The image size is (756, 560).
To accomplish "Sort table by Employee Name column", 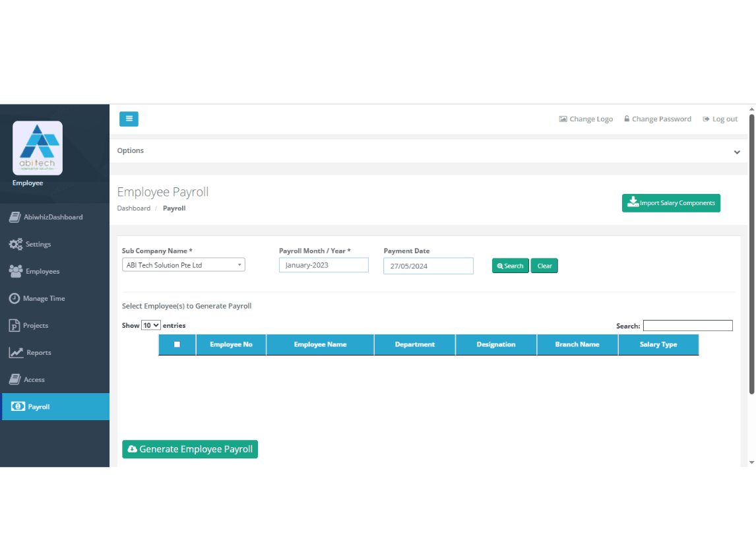I will coord(320,344).
